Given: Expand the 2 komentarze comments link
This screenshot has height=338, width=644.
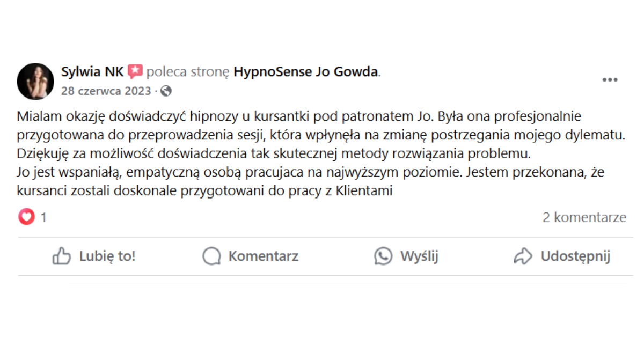Looking at the screenshot, I should coord(584,217).
